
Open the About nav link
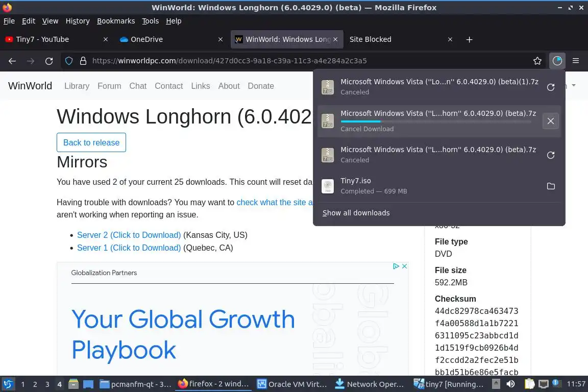tap(229, 86)
